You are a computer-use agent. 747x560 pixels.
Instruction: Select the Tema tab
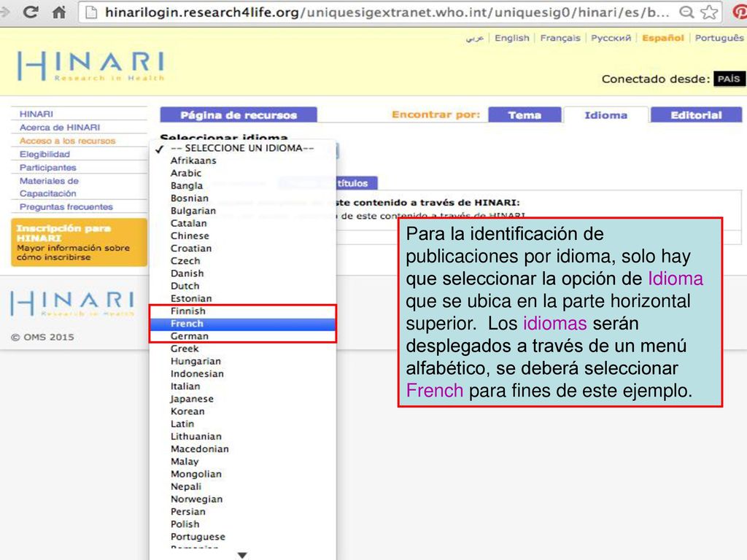(x=525, y=114)
